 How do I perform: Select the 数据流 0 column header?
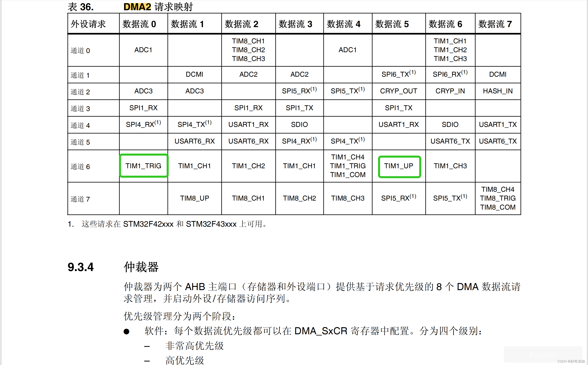coord(139,24)
